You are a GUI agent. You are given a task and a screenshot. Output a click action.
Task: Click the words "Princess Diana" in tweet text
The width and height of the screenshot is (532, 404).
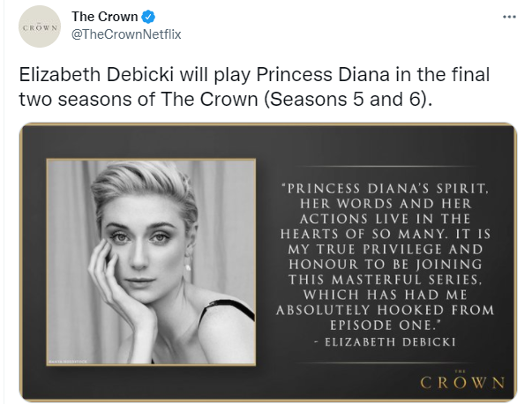[323, 75]
